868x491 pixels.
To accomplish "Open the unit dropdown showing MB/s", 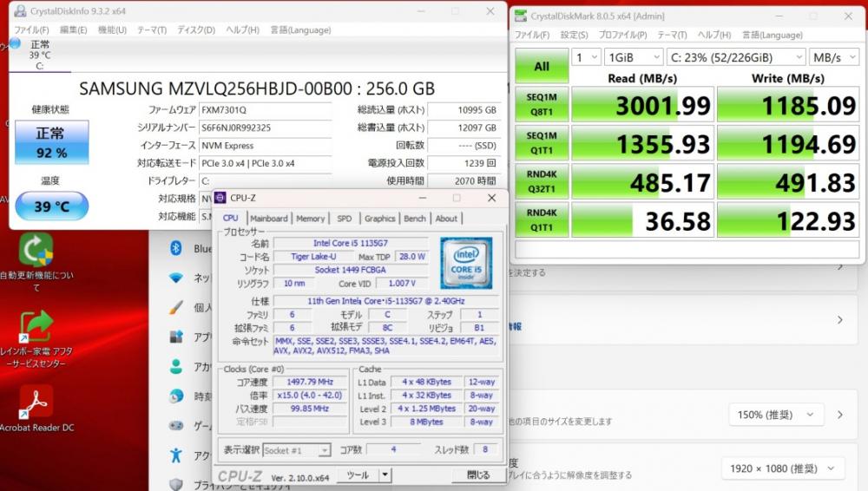I will click(834, 57).
